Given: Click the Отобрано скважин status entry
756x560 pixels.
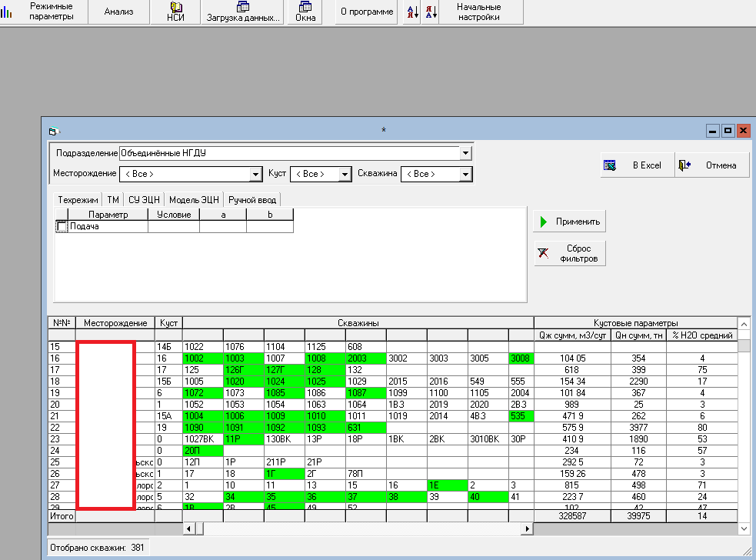Looking at the screenshot, I should (x=97, y=548).
